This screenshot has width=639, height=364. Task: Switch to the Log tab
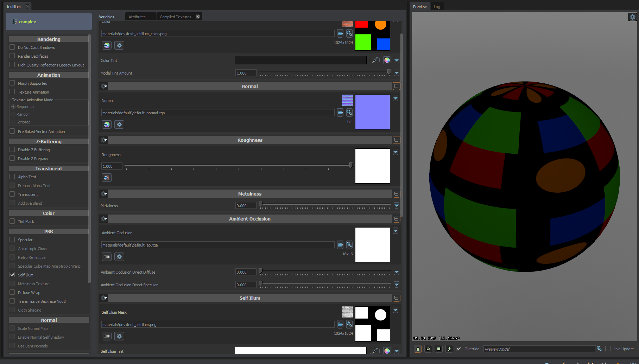437,6
